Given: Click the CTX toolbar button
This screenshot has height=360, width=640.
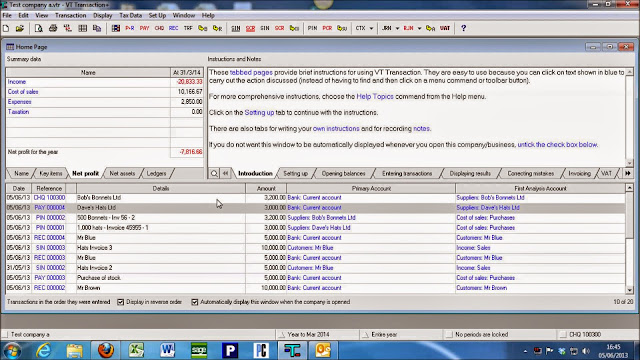Looking at the screenshot, I should click(360, 28).
